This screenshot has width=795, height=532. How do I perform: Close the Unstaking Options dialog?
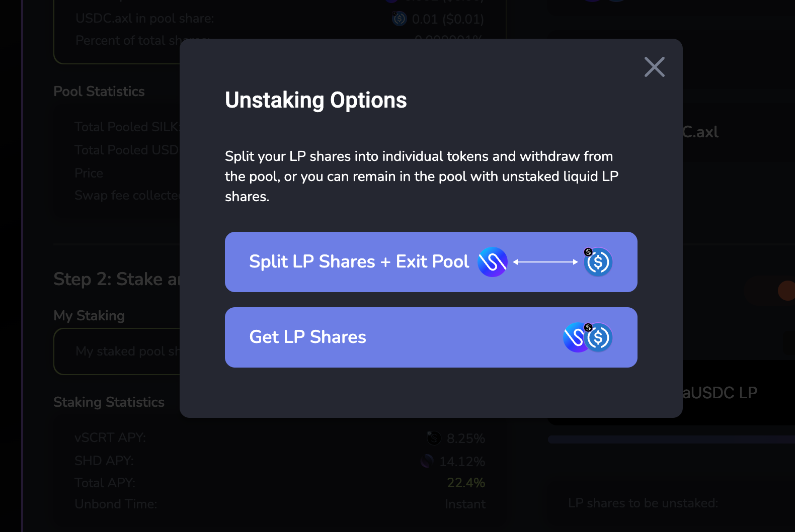click(x=654, y=67)
